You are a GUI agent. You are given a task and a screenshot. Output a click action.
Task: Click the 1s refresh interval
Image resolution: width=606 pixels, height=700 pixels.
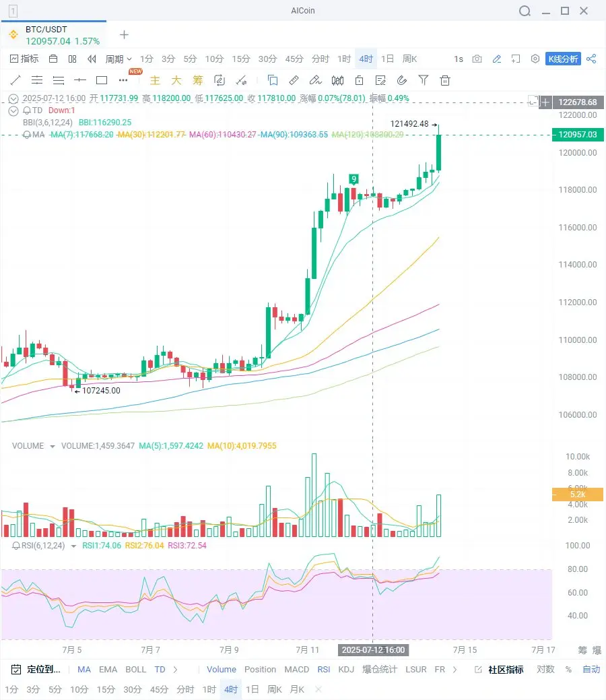tap(459, 59)
